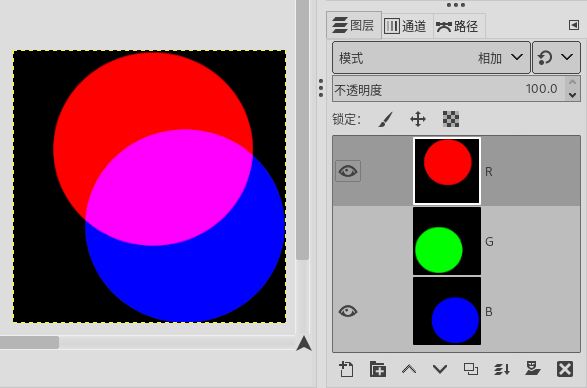
Task: Switch to the 图层 (Layers) tab
Action: pyautogui.click(x=354, y=25)
